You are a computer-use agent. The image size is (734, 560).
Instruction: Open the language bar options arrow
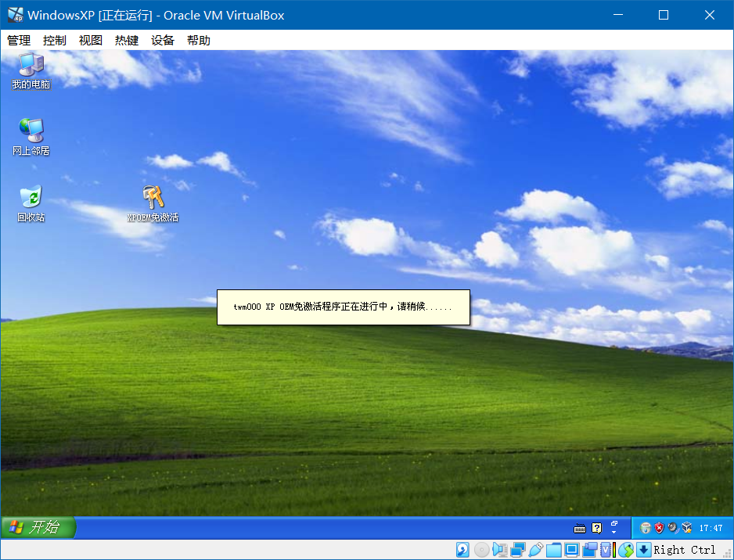(x=614, y=533)
